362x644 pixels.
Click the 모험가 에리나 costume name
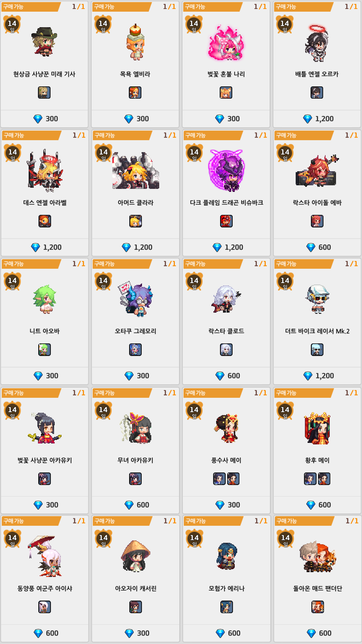tap(226, 589)
